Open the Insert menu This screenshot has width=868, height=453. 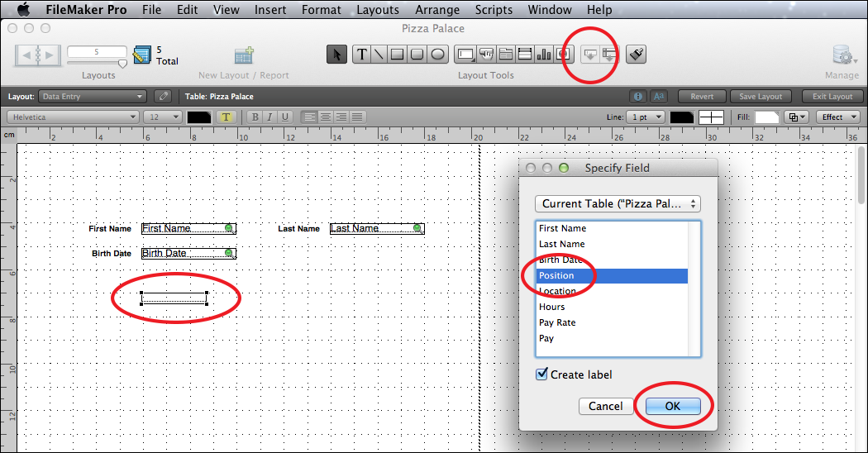click(270, 9)
